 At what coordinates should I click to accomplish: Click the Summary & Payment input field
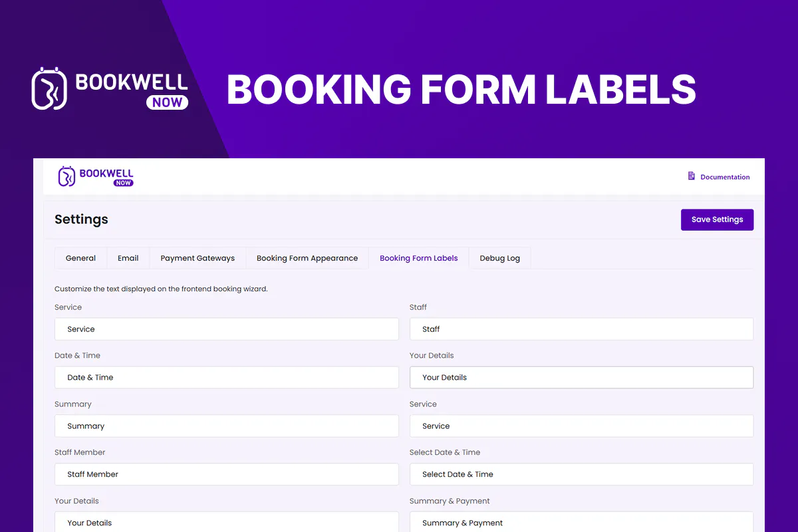[581, 522]
